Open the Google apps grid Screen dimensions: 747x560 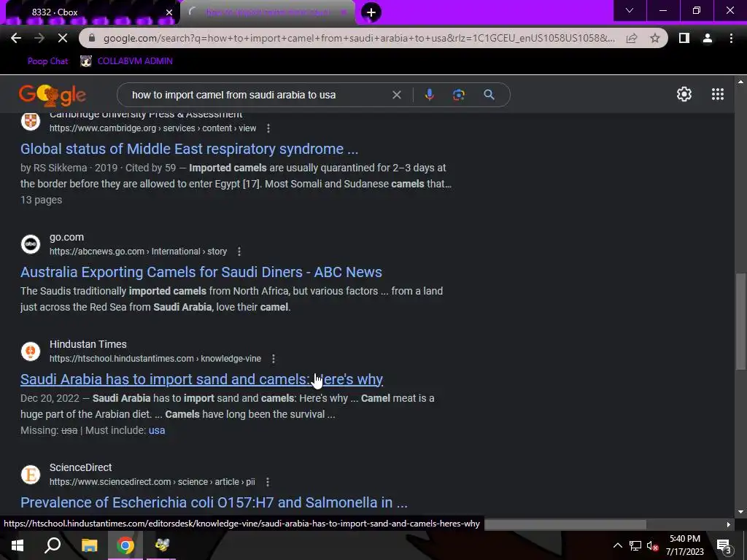point(718,94)
